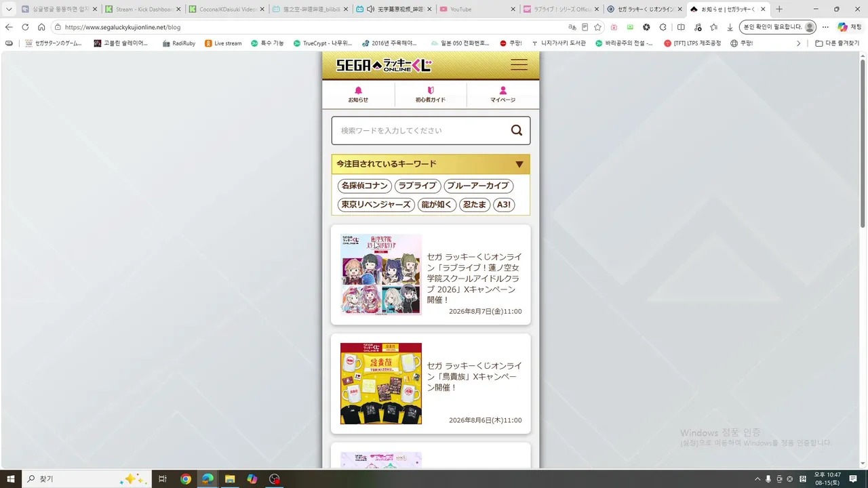Click the SEGA ラッキーくじ ONLINE logo
Image resolution: width=868 pixels, height=488 pixels.
[384, 65]
